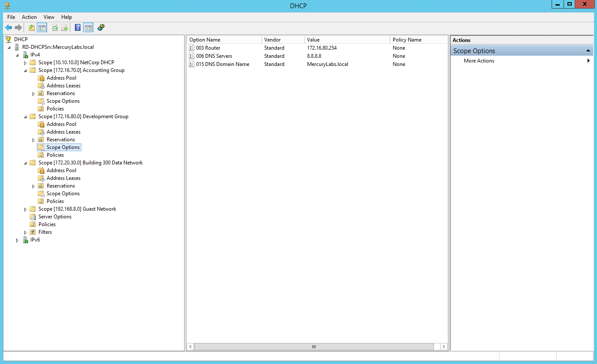Expand the Filters node
The height and width of the screenshot is (364, 597).
(x=25, y=233)
